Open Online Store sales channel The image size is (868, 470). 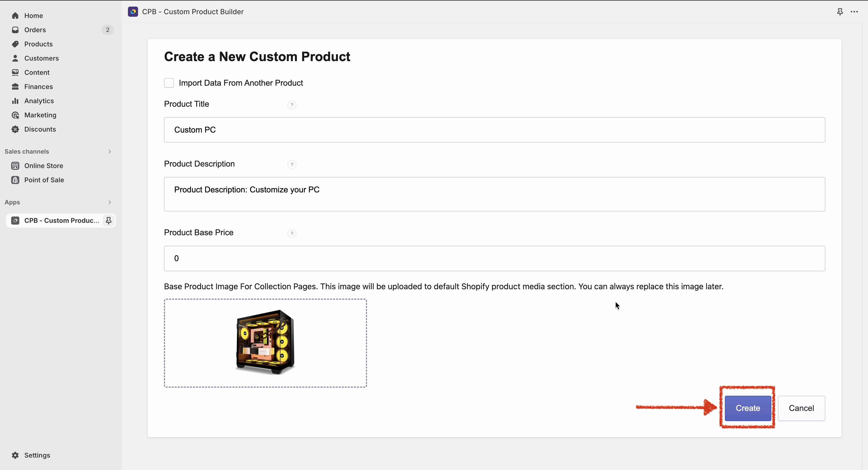coord(43,166)
